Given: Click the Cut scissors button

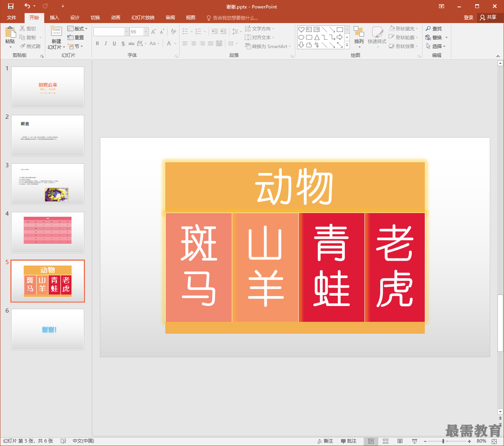Looking at the screenshot, I should [28, 29].
